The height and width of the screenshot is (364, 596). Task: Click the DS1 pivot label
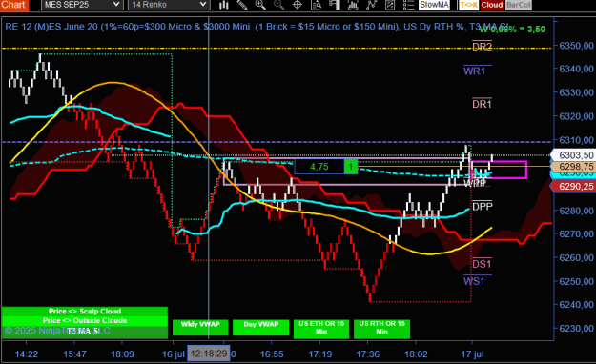[482, 264]
